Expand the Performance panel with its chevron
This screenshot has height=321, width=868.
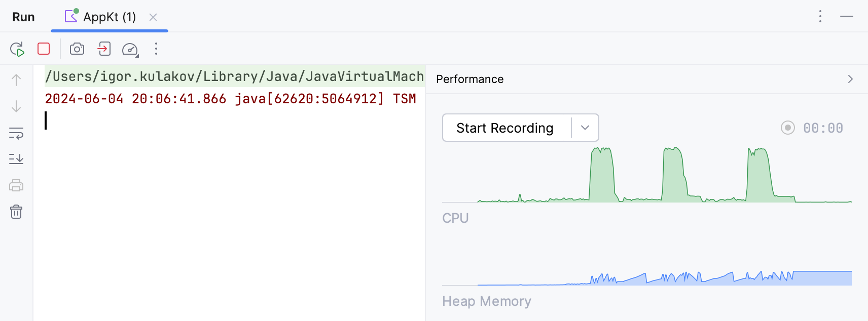click(x=850, y=79)
